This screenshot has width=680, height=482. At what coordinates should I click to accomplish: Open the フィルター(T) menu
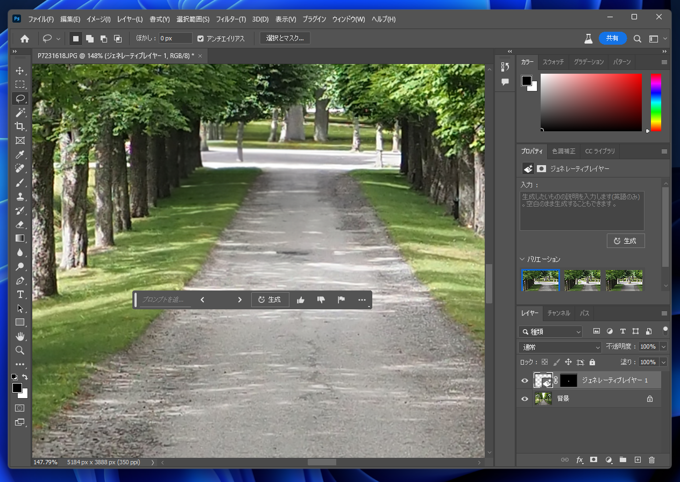[230, 19]
